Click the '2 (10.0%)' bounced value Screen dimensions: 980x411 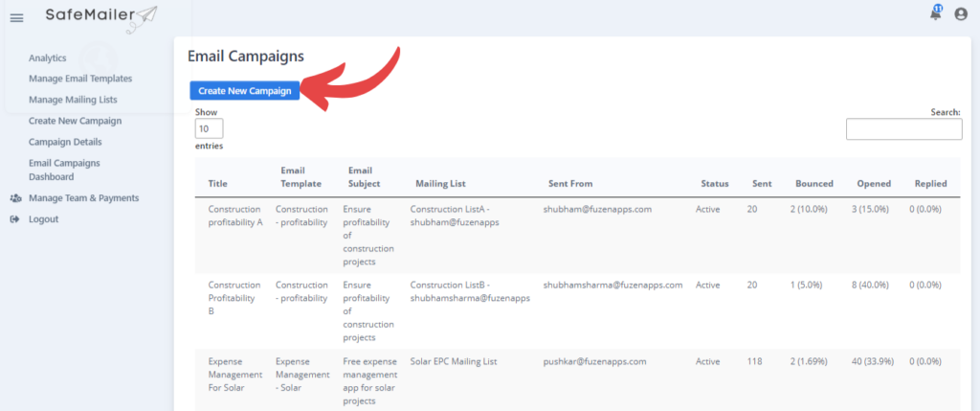click(809, 210)
